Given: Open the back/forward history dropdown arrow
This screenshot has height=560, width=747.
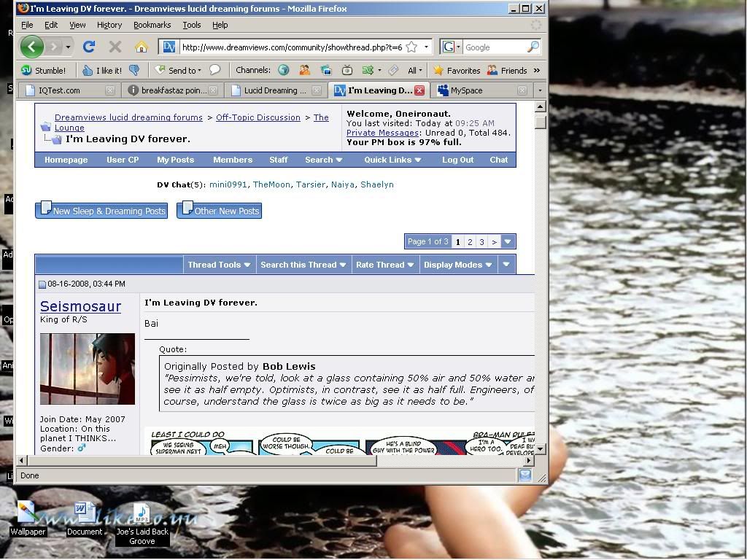Looking at the screenshot, I should [x=68, y=47].
